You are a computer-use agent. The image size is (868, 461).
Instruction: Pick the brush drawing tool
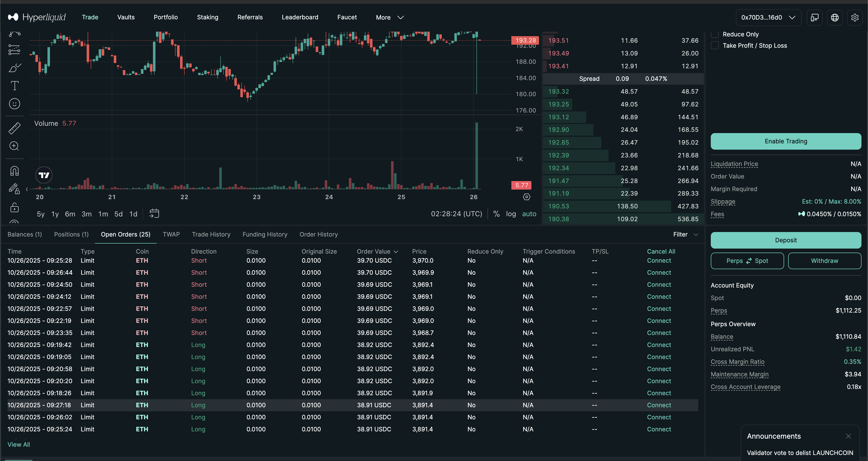(14, 68)
